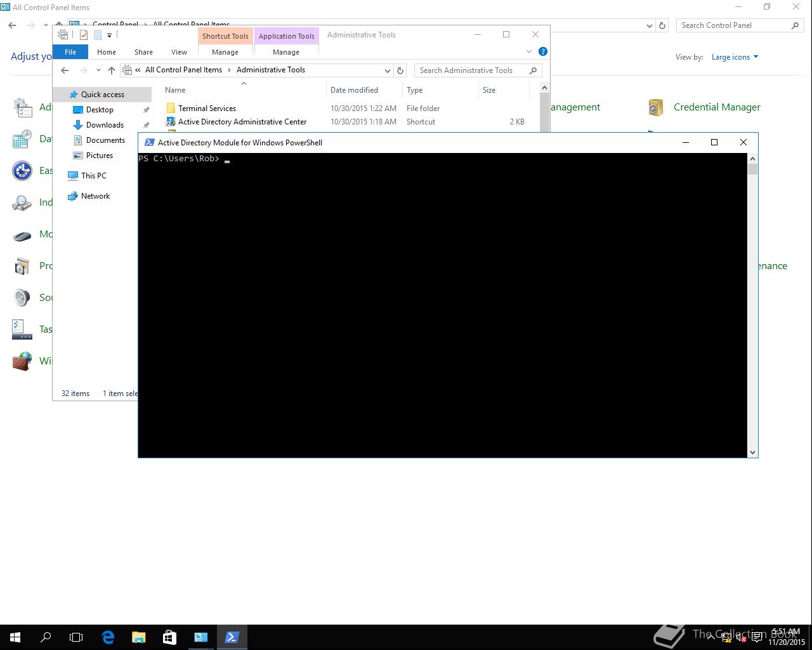Click the Search Administrative Tools box
This screenshot has width=812, height=650.
478,70
